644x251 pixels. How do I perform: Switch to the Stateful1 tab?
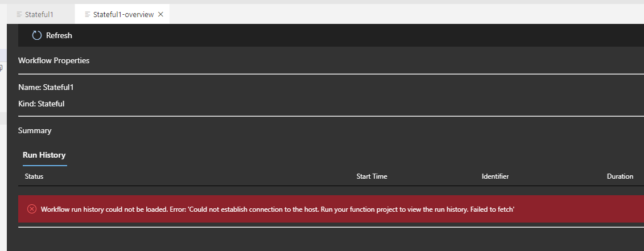click(x=40, y=14)
